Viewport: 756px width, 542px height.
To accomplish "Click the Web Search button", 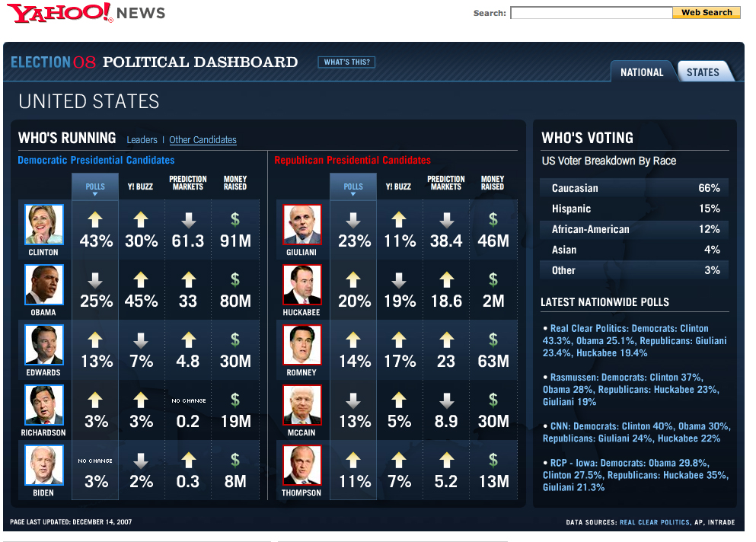I will pos(707,12).
